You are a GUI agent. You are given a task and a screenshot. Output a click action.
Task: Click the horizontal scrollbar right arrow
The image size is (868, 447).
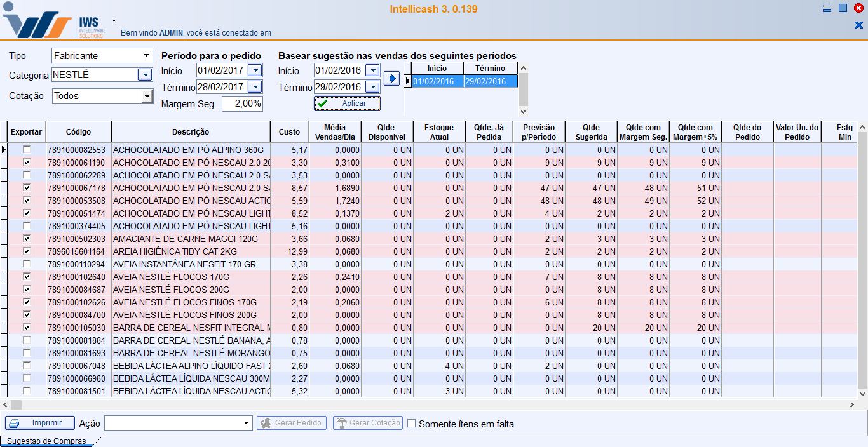852,404
